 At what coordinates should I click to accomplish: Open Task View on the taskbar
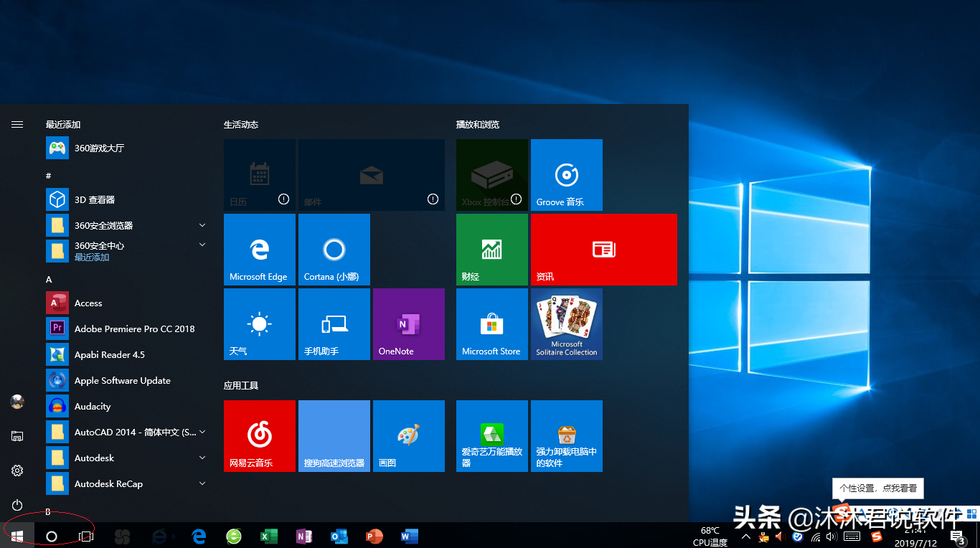86,536
